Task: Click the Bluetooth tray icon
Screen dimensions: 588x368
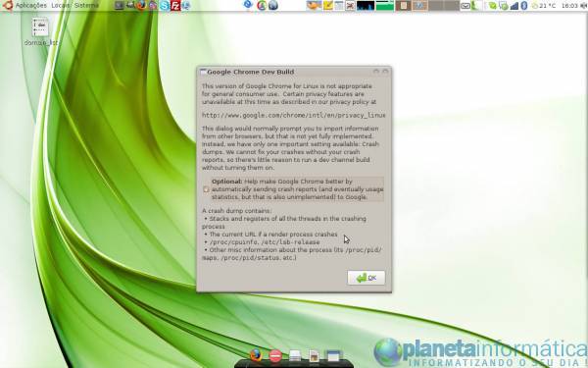Action: tap(524, 5)
